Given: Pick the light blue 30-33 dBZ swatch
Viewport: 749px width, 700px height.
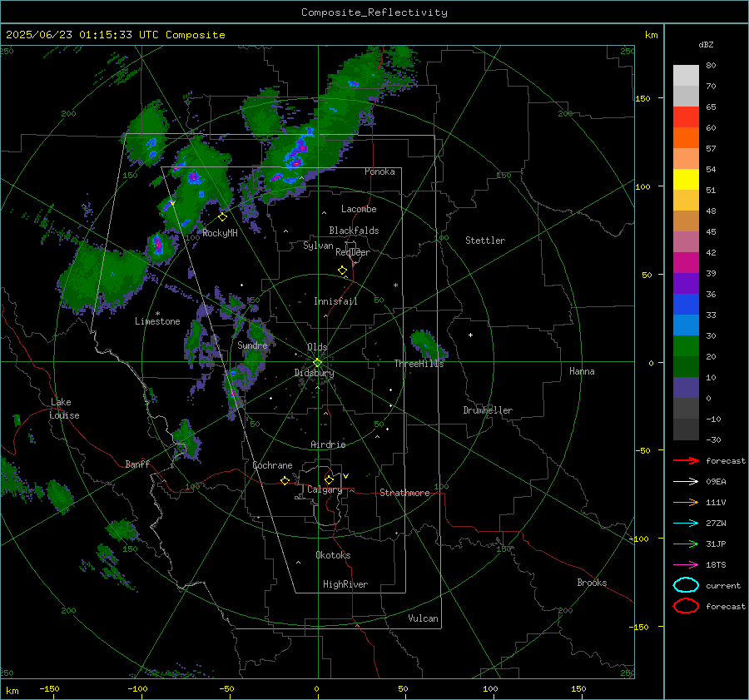Looking at the screenshot, I should (x=686, y=325).
